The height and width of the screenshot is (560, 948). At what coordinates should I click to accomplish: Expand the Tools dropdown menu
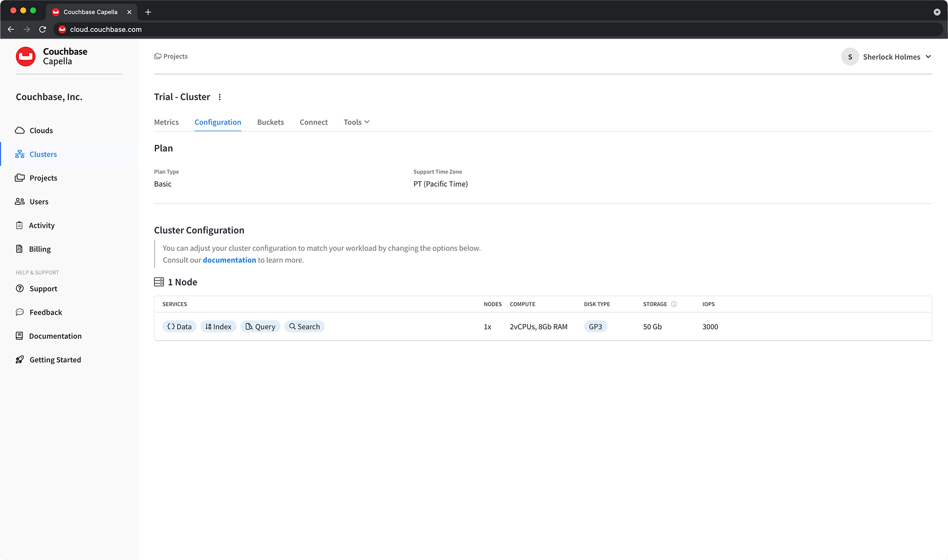356,122
